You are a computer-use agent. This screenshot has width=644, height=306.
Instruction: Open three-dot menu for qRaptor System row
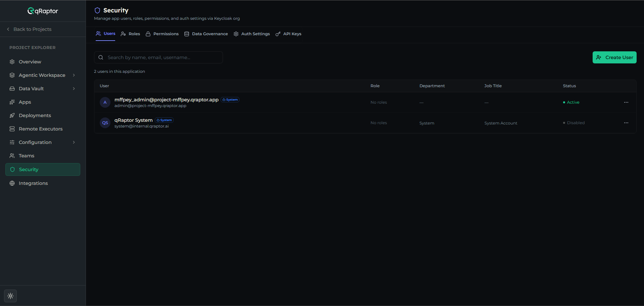click(x=626, y=123)
